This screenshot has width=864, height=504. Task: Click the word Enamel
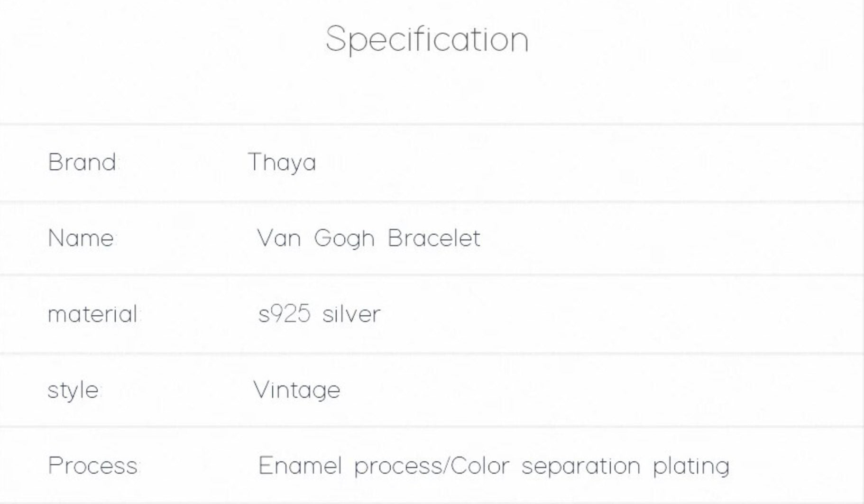click(x=300, y=465)
